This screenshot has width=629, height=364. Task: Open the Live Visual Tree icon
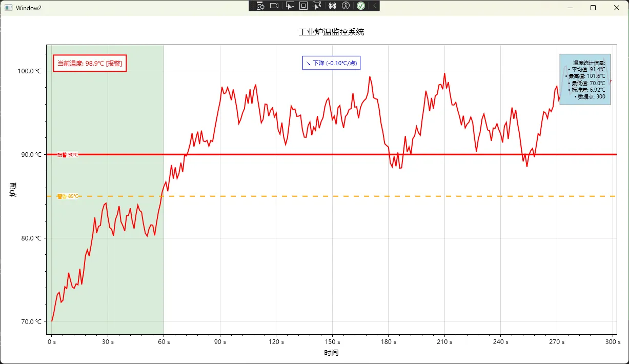[x=260, y=6]
